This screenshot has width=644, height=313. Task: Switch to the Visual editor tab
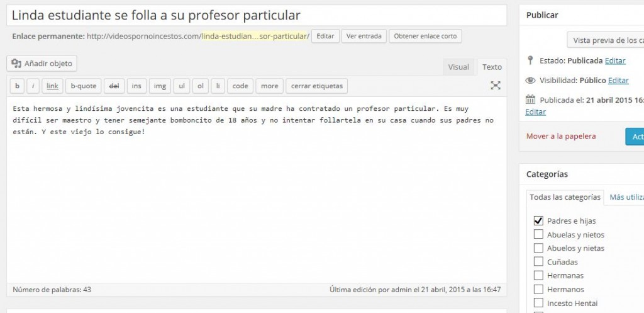(458, 67)
